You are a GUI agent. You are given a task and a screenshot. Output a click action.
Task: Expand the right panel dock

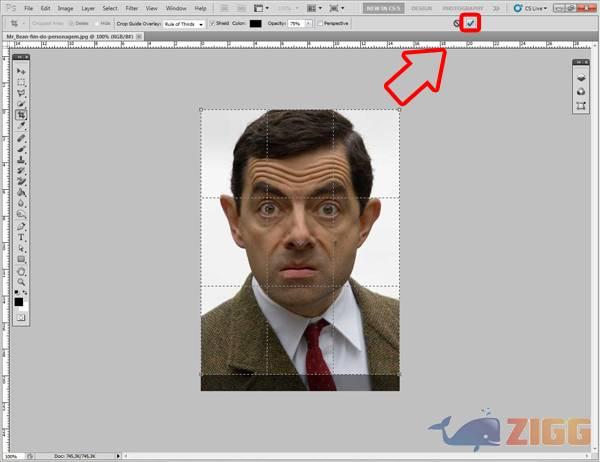pyautogui.click(x=578, y=62)
